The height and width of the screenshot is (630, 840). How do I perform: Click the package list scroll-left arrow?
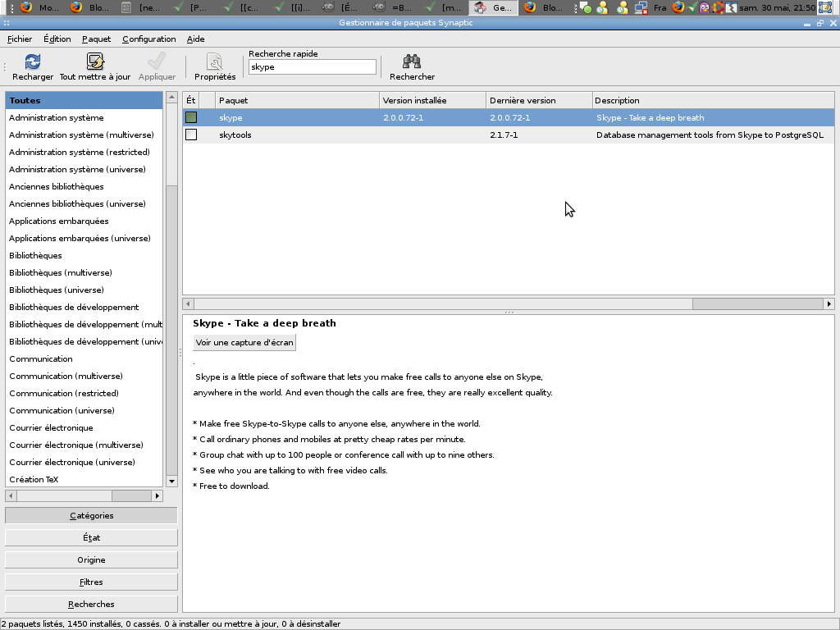point(188,304)
